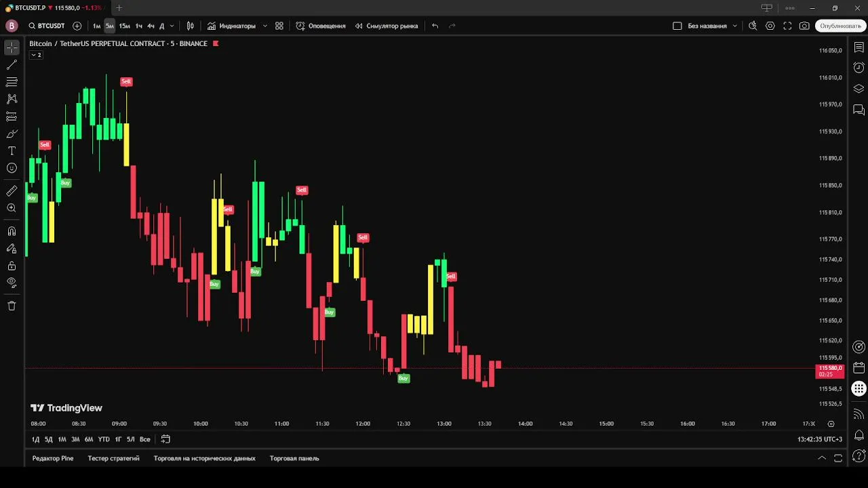The height and width of the screenshot is (488, 868).
Task: Open the Индикаторы indicators dialog
Action: click(x=232, y=26)
